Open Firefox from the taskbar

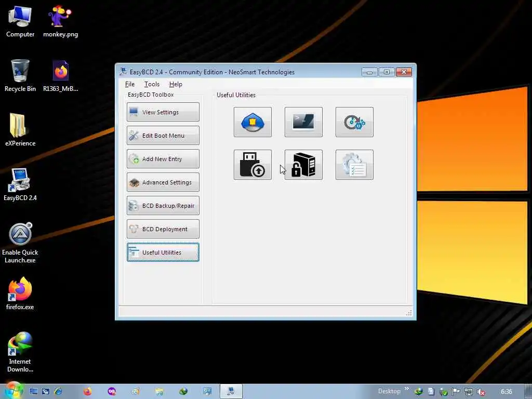tap(87, 392)
